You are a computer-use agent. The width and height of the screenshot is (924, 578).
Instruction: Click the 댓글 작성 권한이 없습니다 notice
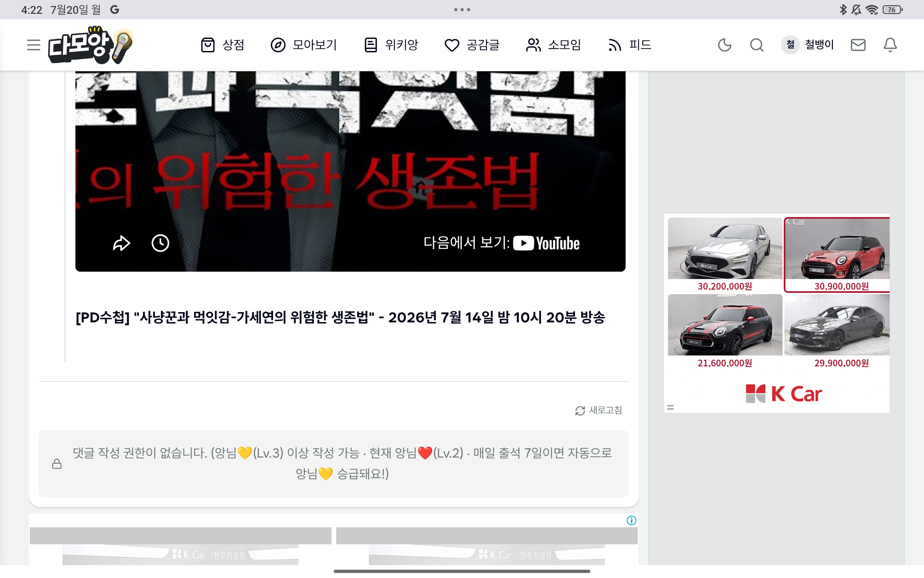click(x=333, y=463)
